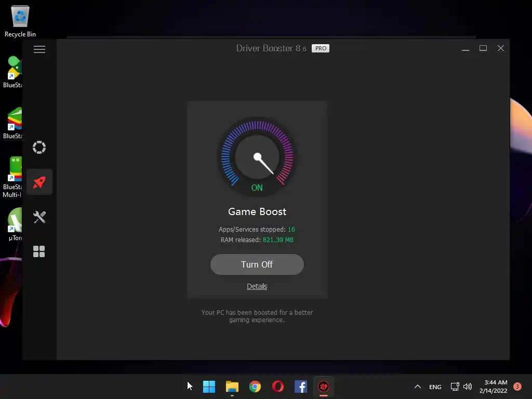The image size is (532, 399).
Task: Turn off Game Boost
Action: pos(257,264)
